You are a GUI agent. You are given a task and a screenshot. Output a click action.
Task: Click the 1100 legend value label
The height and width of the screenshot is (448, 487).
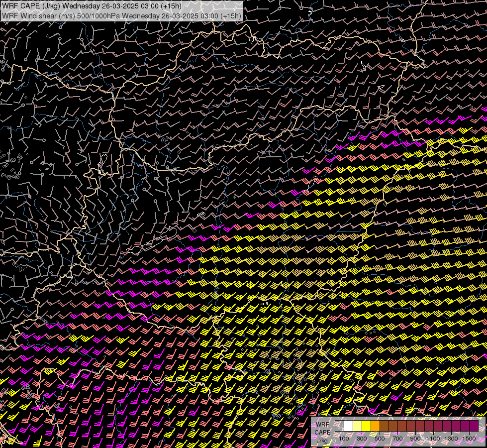[433, 439]
